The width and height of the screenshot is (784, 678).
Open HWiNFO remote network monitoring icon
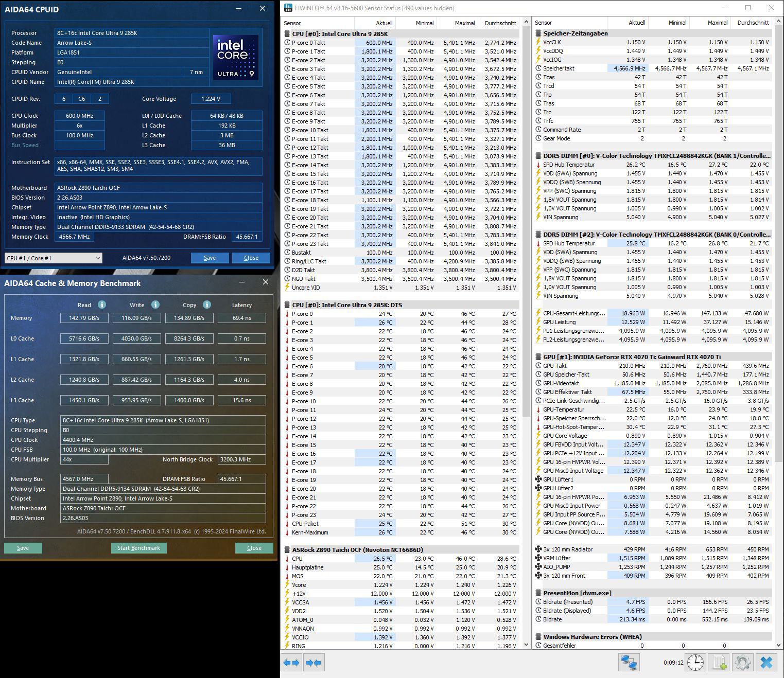click(x=629, y=663)
